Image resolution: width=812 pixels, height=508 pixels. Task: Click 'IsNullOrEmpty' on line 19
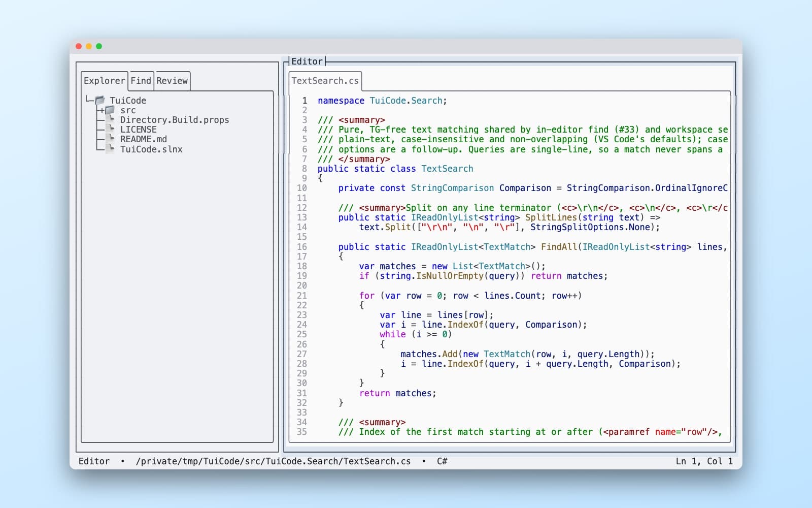tap(450, 276)
